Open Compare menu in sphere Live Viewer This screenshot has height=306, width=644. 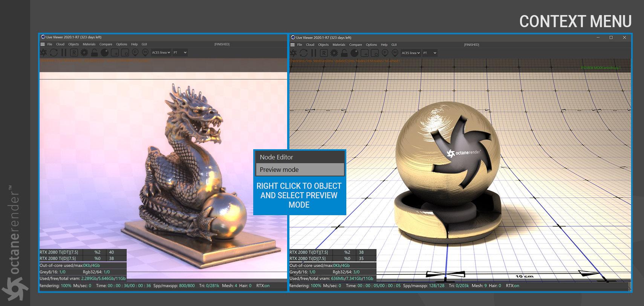356,45
